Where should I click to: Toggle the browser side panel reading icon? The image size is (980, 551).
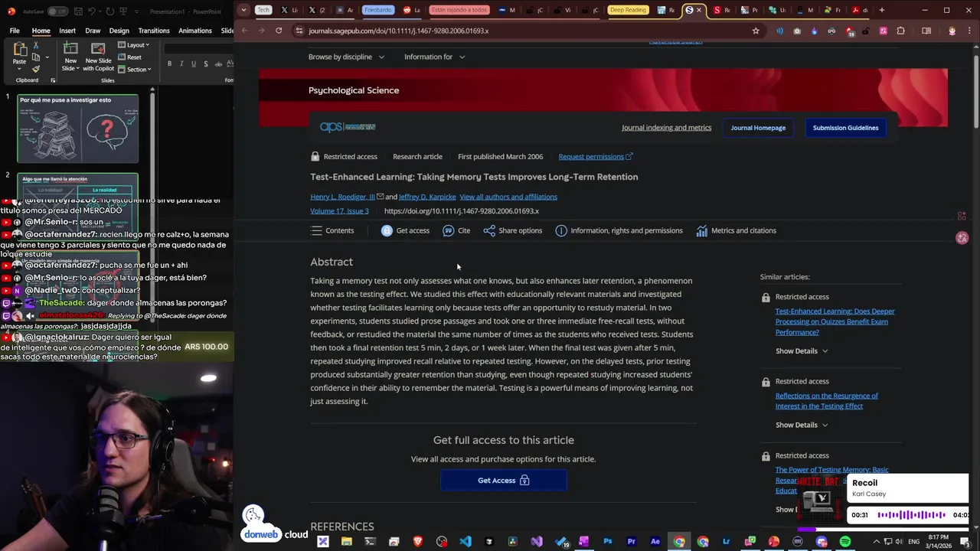point(926,31)
